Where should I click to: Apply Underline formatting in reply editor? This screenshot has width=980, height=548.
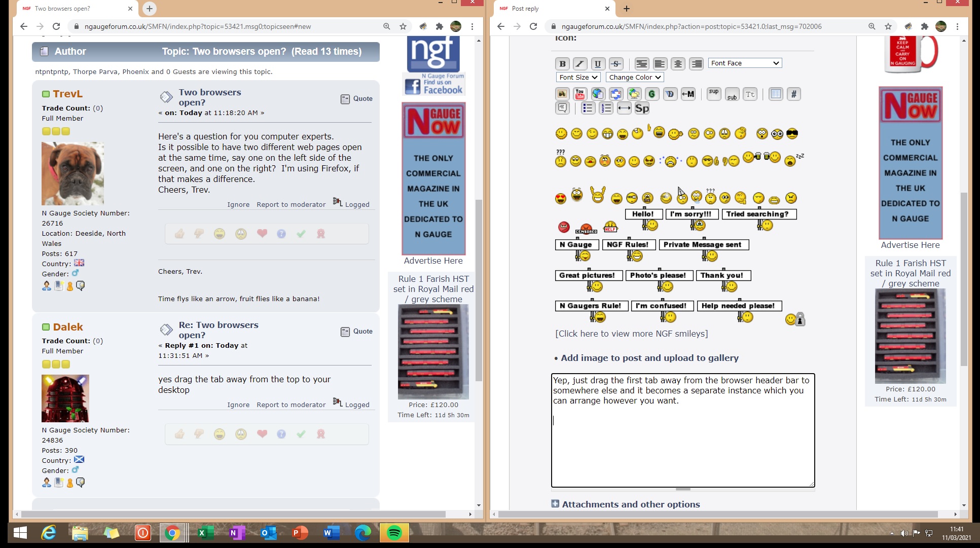(598, 64)
